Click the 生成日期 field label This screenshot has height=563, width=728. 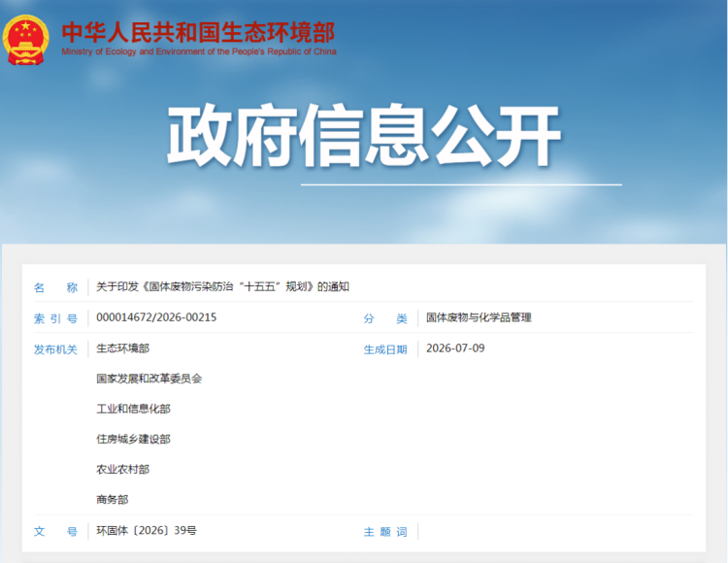click(385, 349)
